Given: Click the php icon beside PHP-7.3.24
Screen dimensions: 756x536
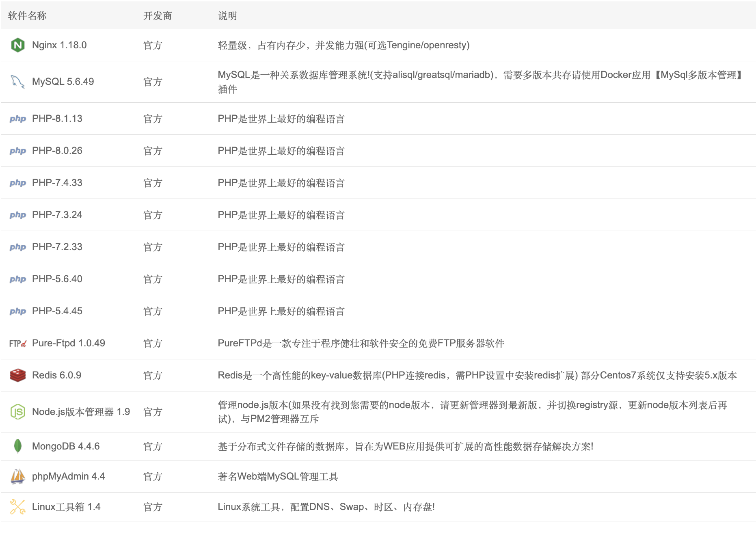Looking at the screenshot, I should [17, 215].
